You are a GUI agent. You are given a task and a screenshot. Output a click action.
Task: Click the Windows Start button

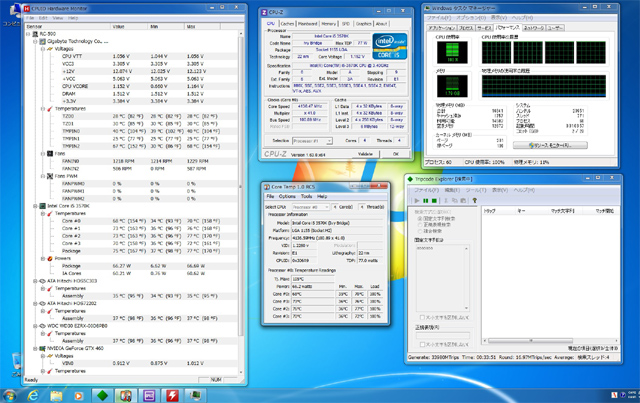(x=10, y=394)
